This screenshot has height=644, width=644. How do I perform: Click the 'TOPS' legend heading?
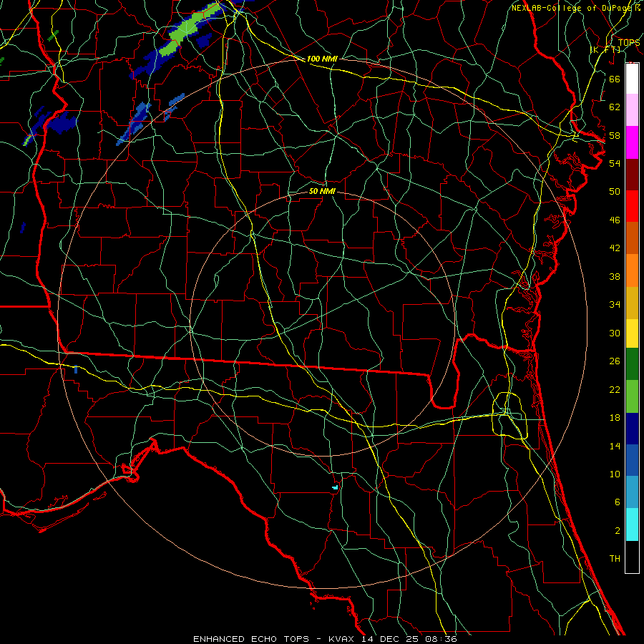(x=629, y=43)
